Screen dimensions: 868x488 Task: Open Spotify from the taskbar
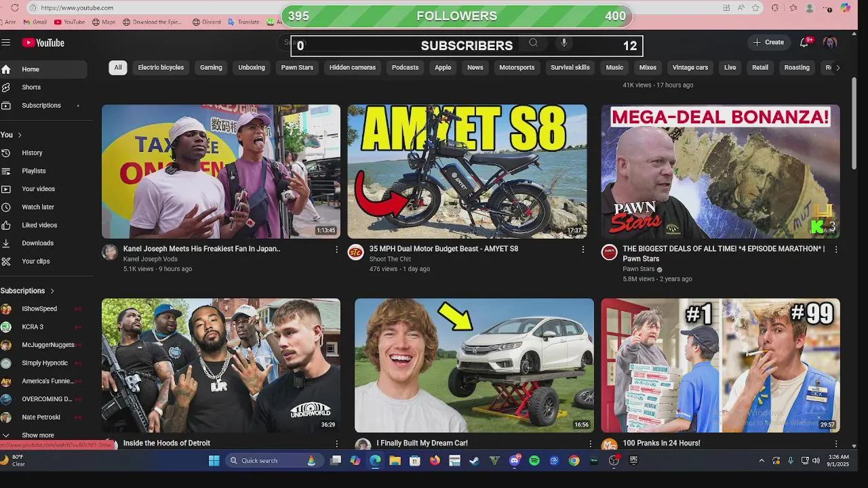pyautogui.click(x=534, y=461)
